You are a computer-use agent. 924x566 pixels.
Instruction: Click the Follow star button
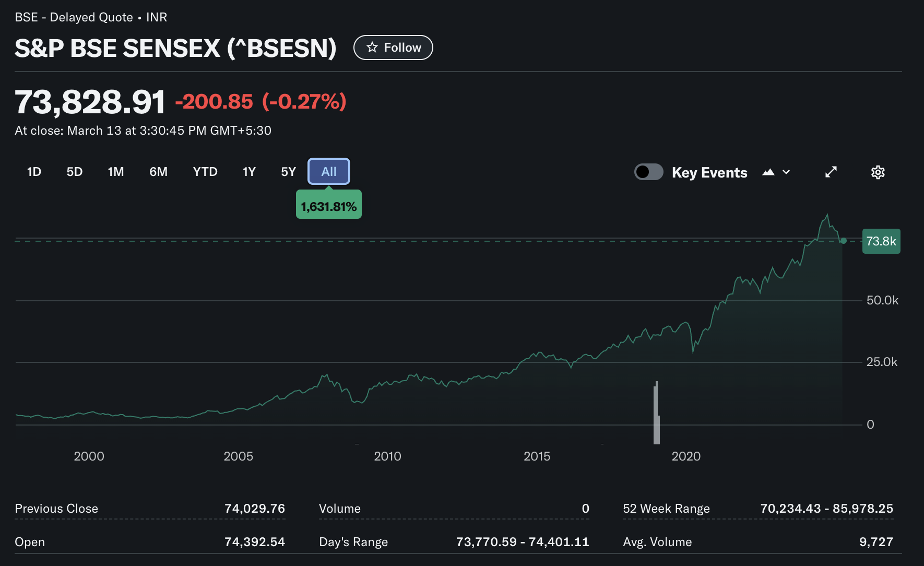[393, 48]
